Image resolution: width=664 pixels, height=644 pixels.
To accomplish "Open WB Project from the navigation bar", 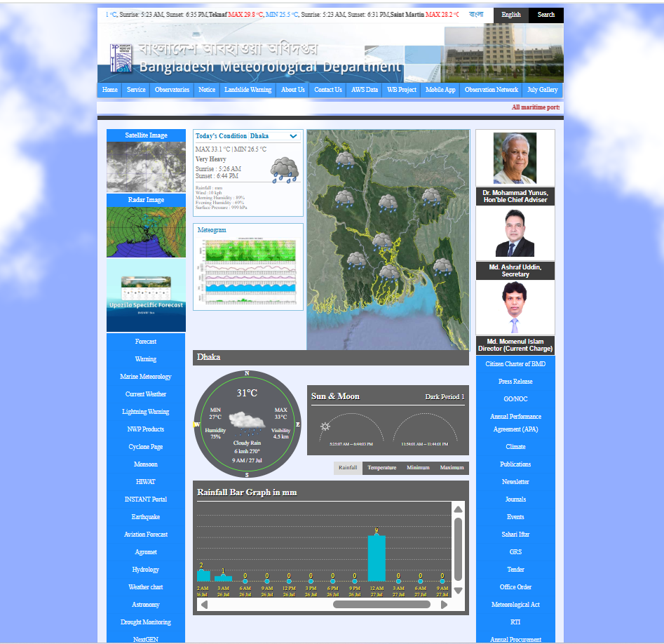I will [402, 90].
